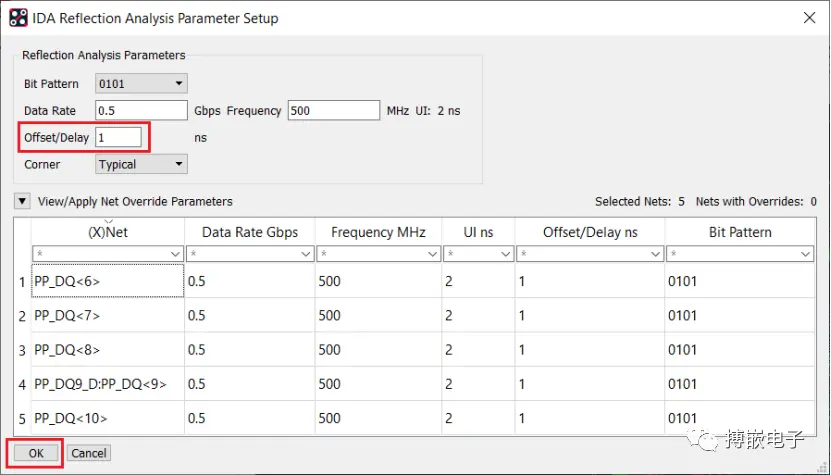Click the IDA application icon in title bar
The width and height of the screenshot is (831, 475).
click(x=18, y=18)
